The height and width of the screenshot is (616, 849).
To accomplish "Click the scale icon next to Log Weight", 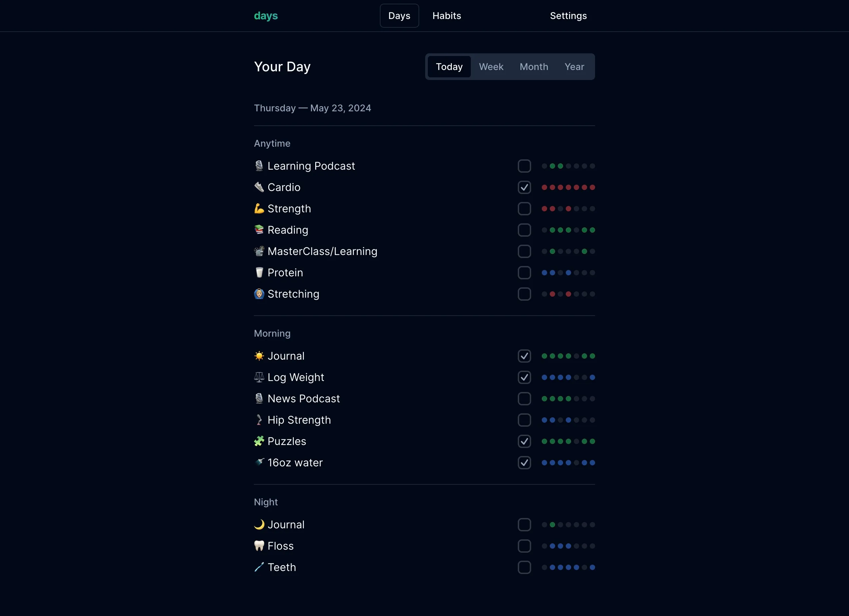I will click(259, 377).
